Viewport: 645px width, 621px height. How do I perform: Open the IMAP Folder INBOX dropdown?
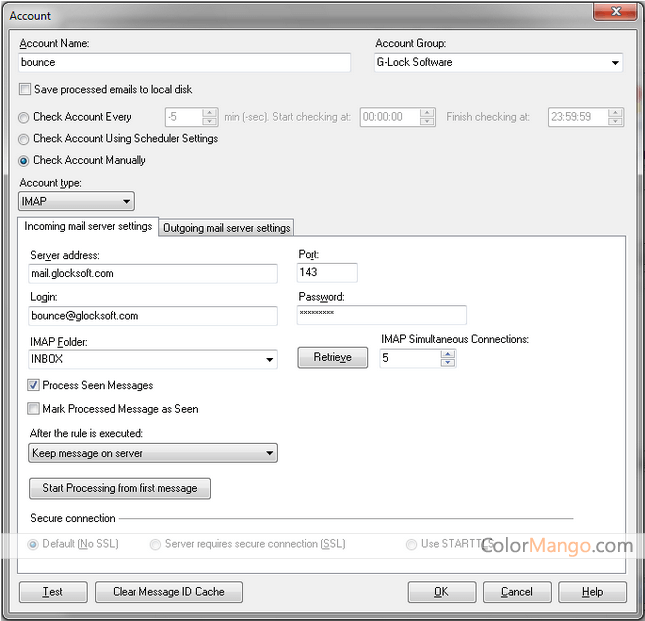point(269,360)
